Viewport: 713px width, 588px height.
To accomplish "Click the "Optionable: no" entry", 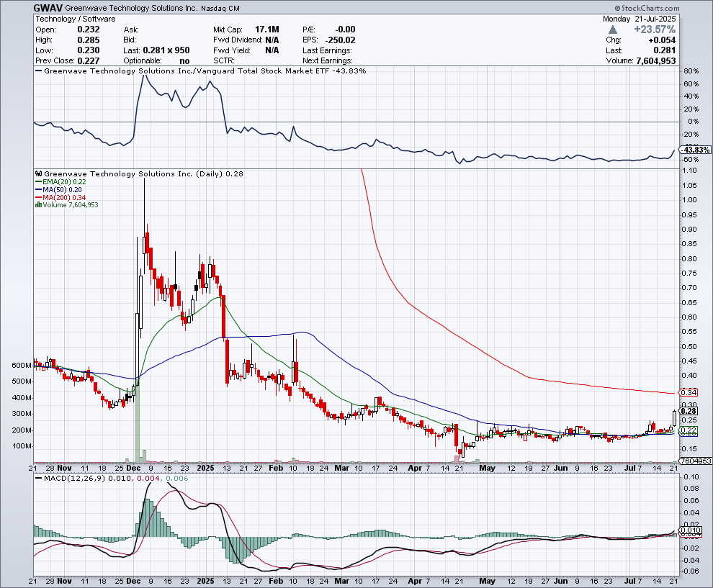I will pyautogui.click(x=157, y=61).
